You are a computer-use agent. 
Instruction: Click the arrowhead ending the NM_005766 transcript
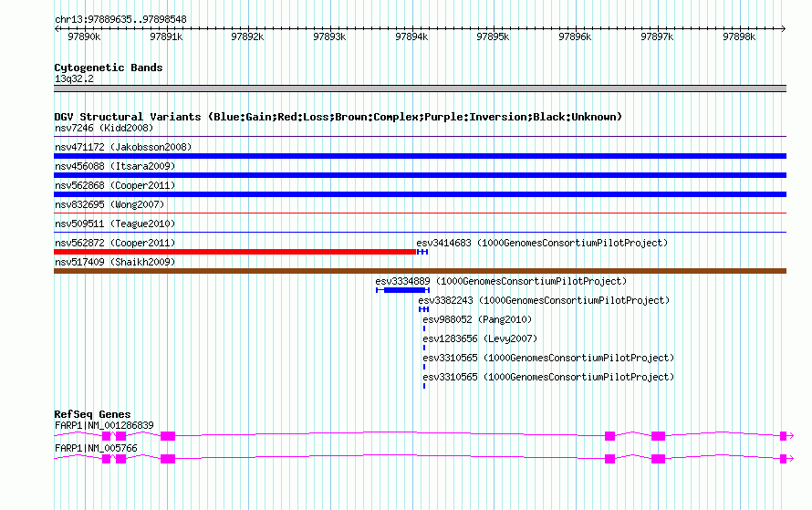[x=791, y=459]
